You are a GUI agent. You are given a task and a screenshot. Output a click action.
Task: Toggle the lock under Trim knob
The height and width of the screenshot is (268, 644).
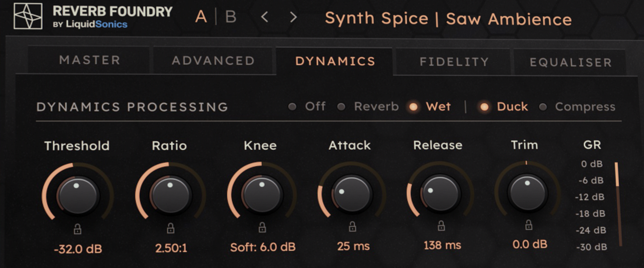(528, 224)
